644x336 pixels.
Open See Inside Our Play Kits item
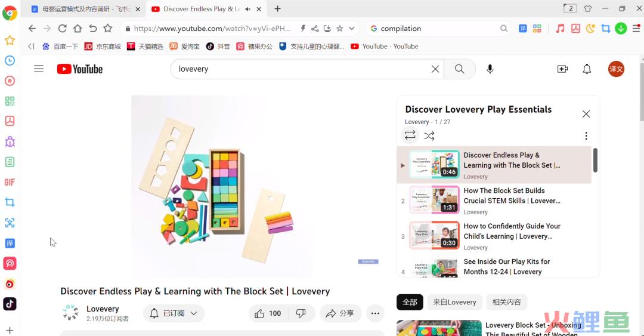tap(494, 267)
